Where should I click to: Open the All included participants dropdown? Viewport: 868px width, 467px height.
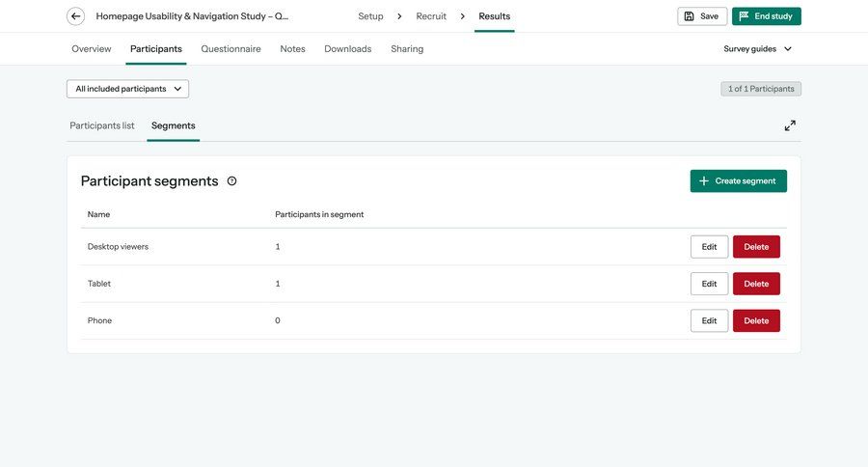coord(127,89)
